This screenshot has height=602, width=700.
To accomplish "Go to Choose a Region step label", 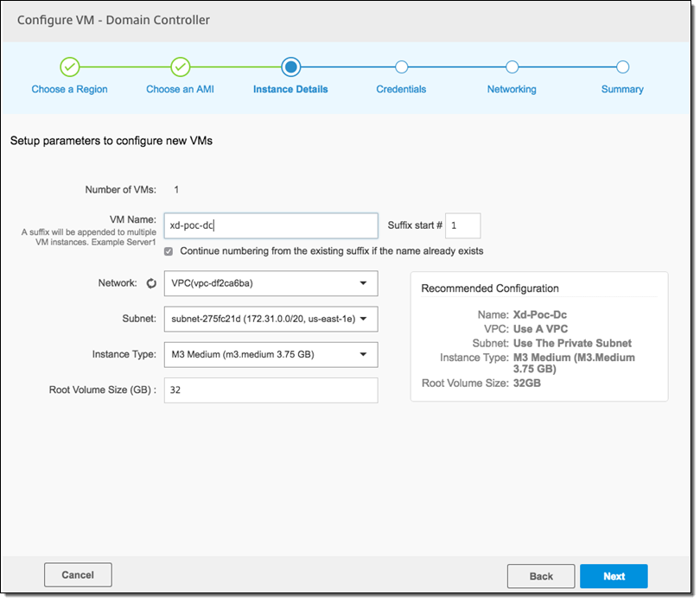I will (70, 89).
